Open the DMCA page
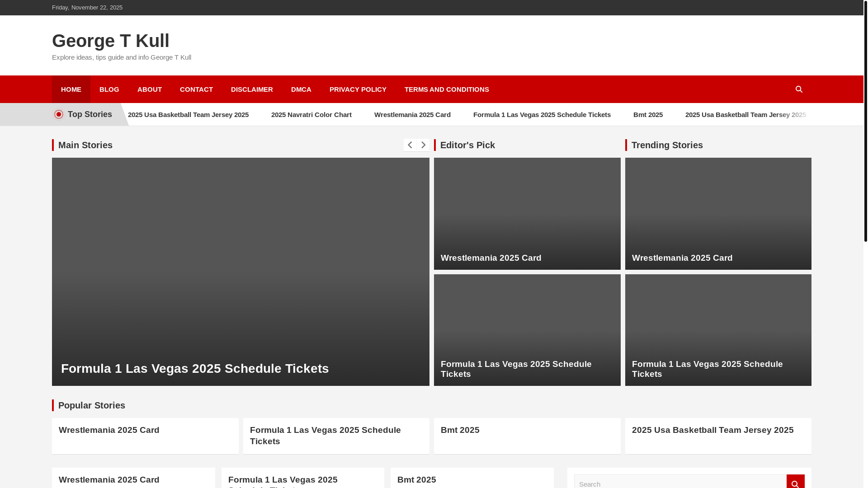The width and height of the screenshot is (868, 488). (x=301, y=89)
